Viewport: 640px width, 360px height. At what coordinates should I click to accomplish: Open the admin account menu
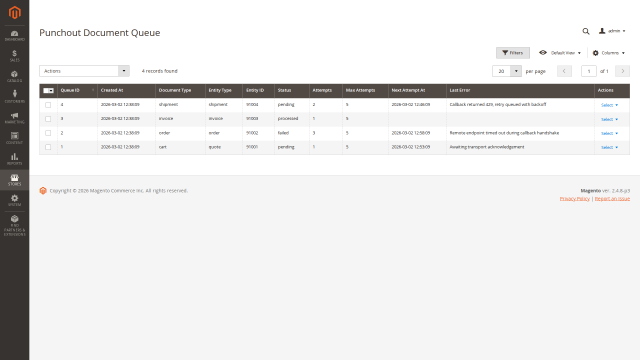point(612,31)
